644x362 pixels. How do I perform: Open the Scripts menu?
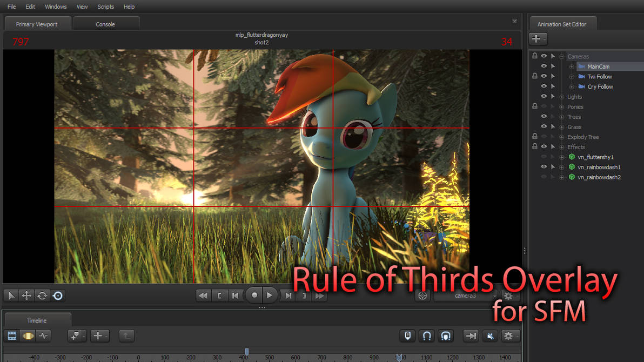point(105,6)
